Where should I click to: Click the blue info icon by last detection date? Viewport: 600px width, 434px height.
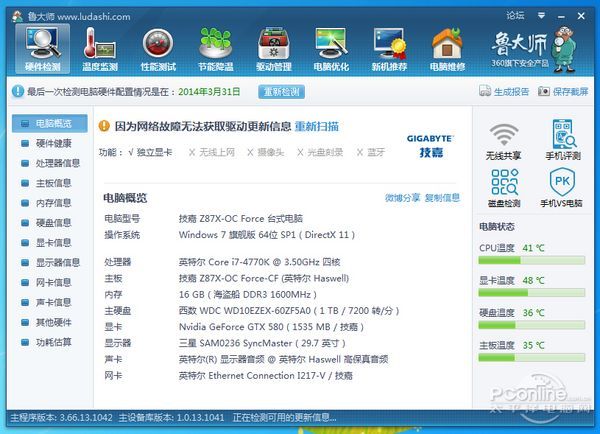(18, 91)
